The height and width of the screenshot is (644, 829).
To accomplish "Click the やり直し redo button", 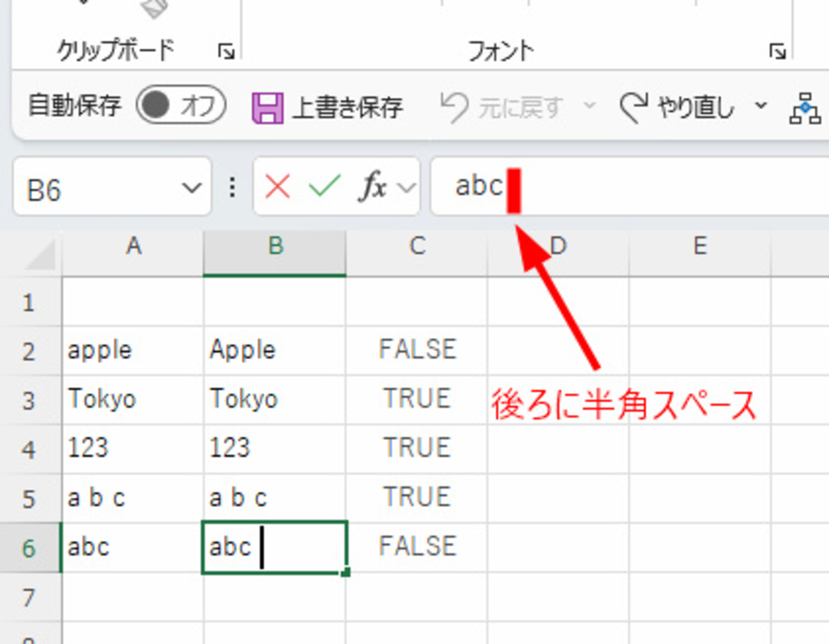I will click(678, 107).
